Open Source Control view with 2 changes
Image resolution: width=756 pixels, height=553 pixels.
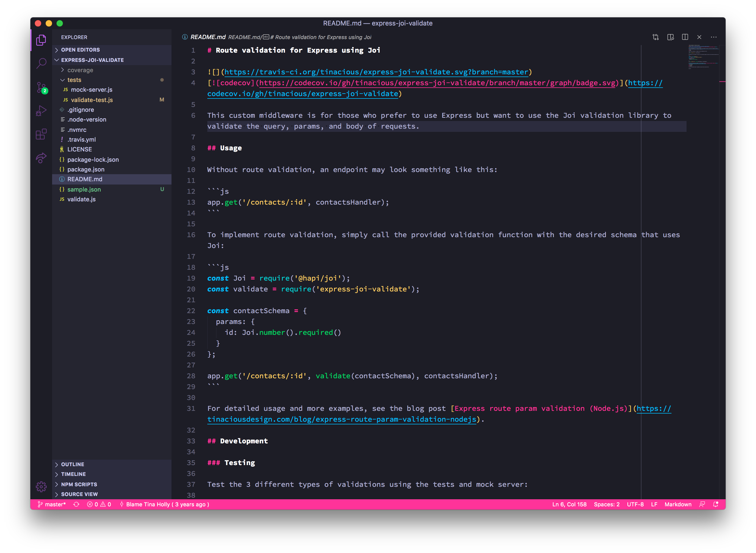click(x=41, y=88)
